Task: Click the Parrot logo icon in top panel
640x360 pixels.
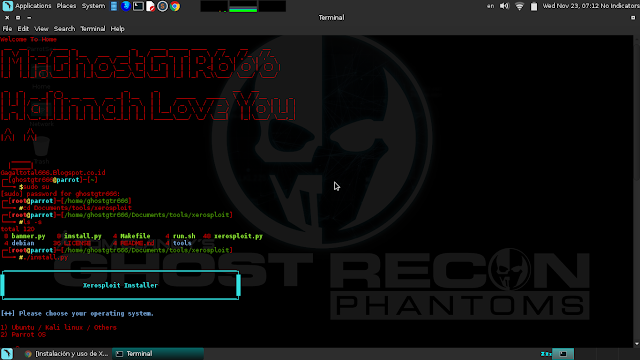Action: (8, 6)
